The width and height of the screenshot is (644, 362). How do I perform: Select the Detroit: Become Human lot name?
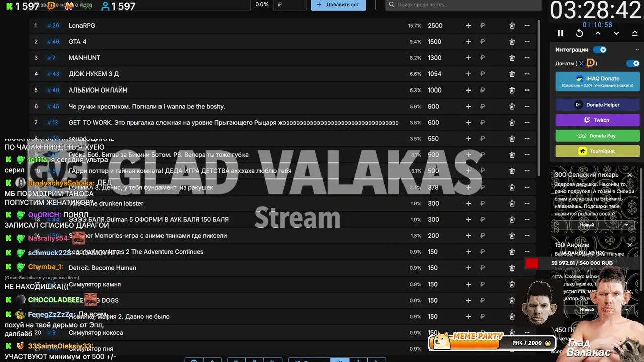tap(103, 268)
